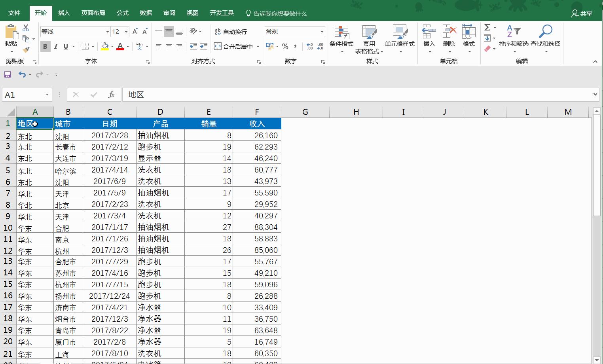
Task: Enable 自动换行 wrap text
Action: tap(231, 31)
